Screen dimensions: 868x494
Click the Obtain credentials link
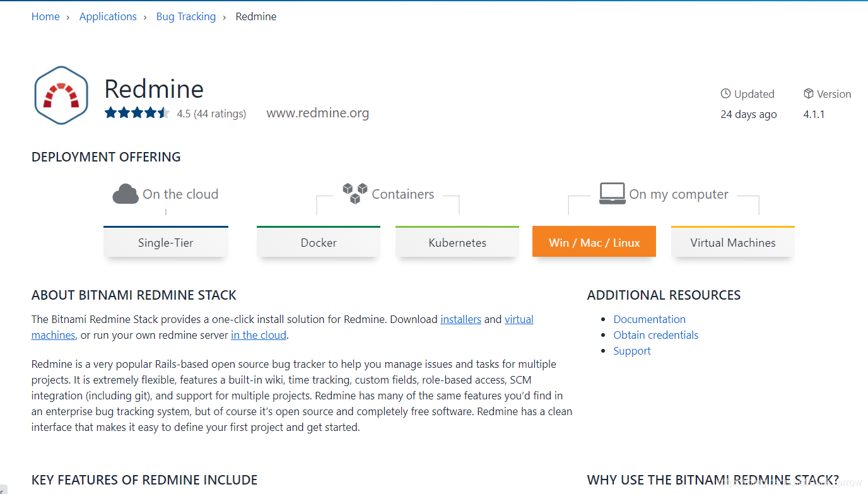(x=655, y=335)
